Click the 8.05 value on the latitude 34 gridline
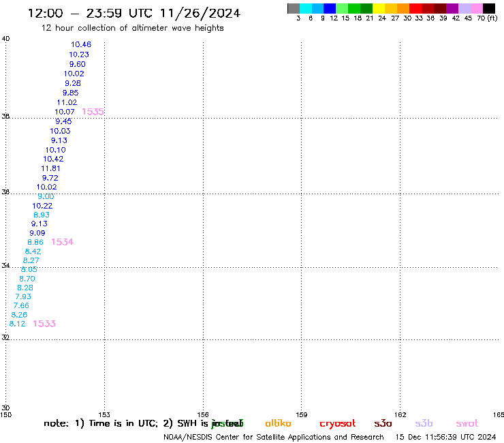The width and height of the screenshot is (504, 443). pyautogui.click(x=29, y=270)
